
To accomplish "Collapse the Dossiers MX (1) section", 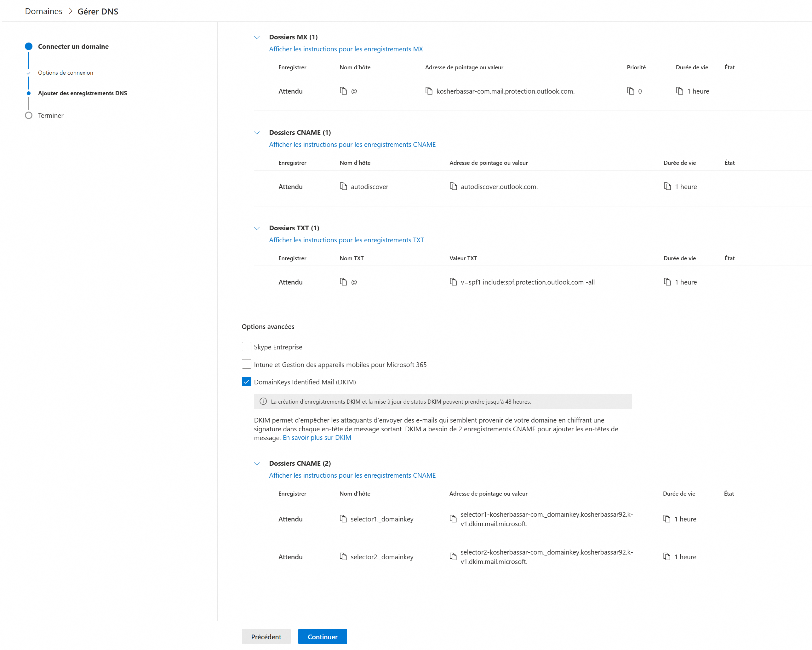I will coord(257,37).
